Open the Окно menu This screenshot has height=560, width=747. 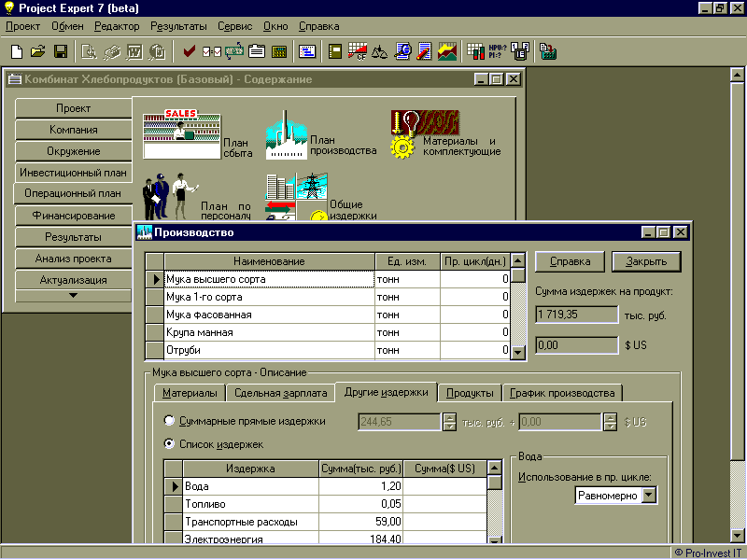[x=275, y=26]
